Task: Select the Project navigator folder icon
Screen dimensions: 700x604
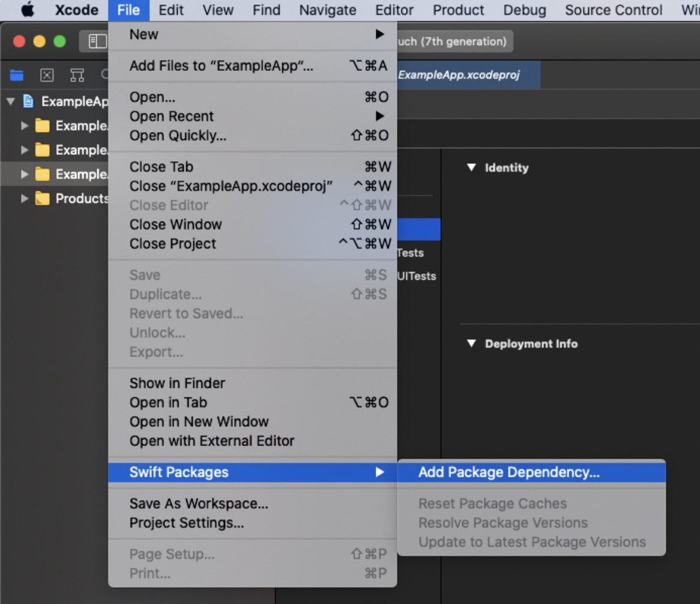Action: pos(17,75)
